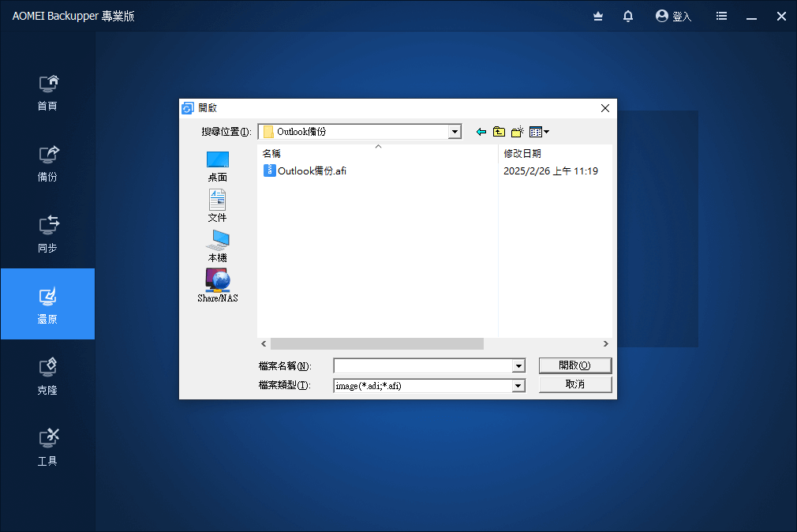This screenshot has width=797, height=532.
Task: Expand the 搜尋位置 Outlook備份 location dropdown
Action: pyautogui.click(x=455, y=133)
